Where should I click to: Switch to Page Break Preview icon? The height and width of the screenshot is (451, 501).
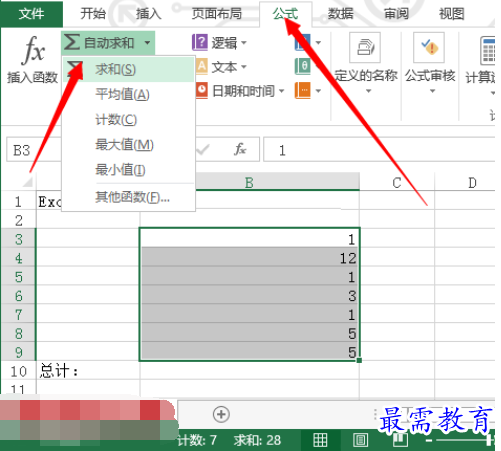pyautogui.click(x=400, y=440)
